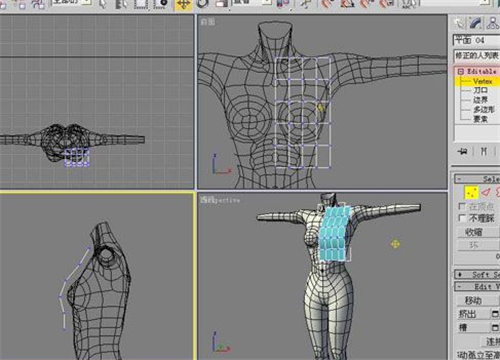500x360 pixels.
Task: Open Chamfer settings dialog box icon
Action: point(495,328)
